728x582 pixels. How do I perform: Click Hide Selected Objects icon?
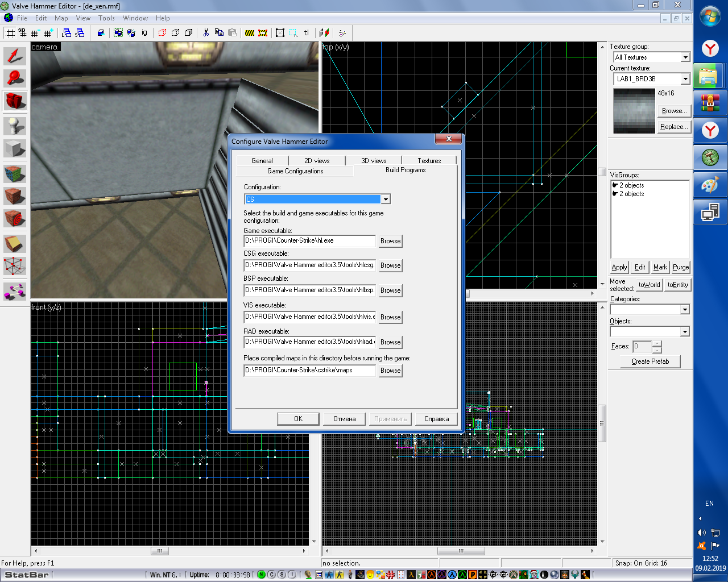point(163,33)
